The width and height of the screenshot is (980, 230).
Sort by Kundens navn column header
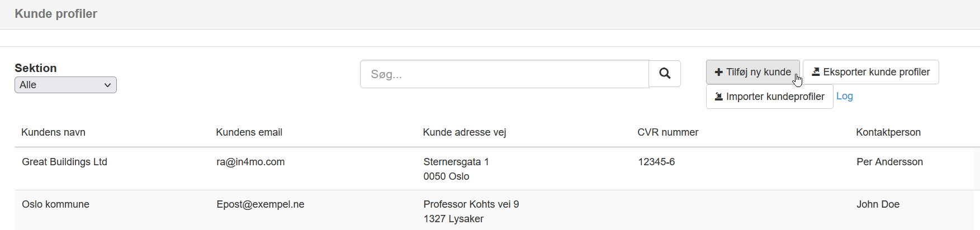(x=53, y=132)
